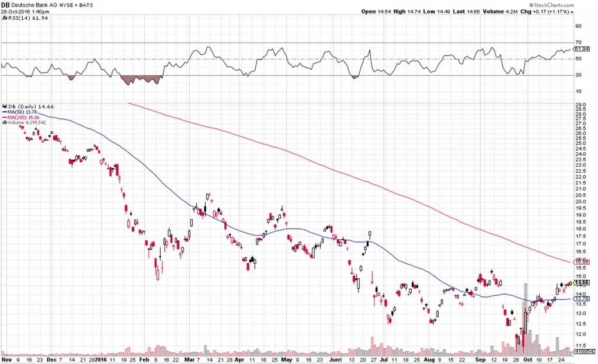Screen dimensions: 598x364
Task: Click the 'Volume 4.2M' quote value
Action: point(500,12)
